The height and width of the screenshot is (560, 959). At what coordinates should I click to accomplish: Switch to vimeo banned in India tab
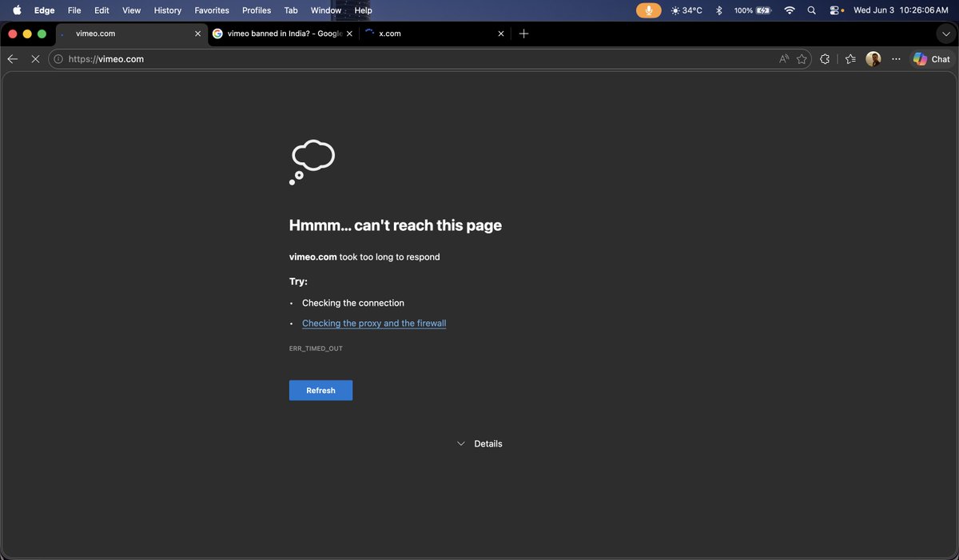(x=283, y=34)
